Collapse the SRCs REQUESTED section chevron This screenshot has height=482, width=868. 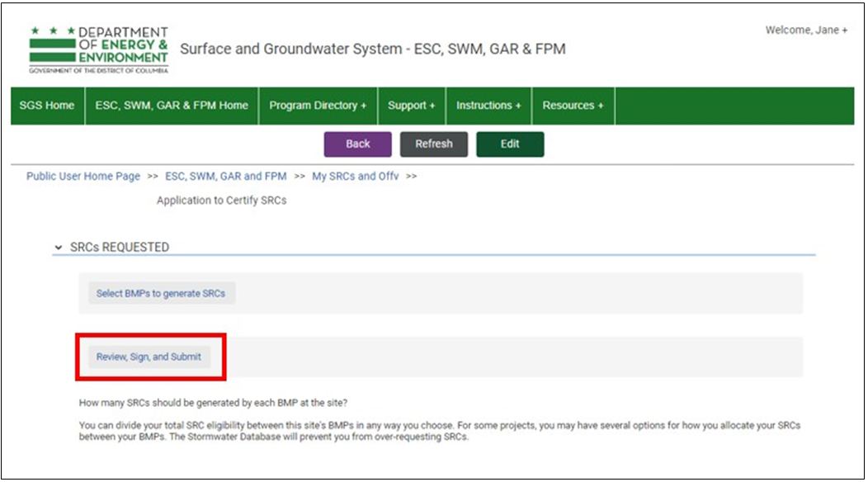pyautogui.click(x=58, y=248)
